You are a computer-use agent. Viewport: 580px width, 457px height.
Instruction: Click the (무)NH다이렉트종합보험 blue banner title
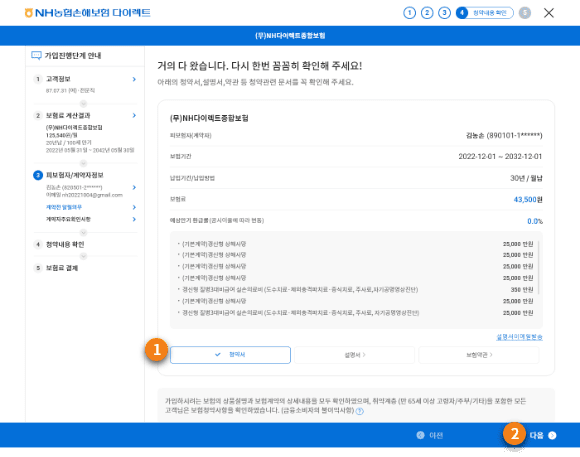coord(290,36)
